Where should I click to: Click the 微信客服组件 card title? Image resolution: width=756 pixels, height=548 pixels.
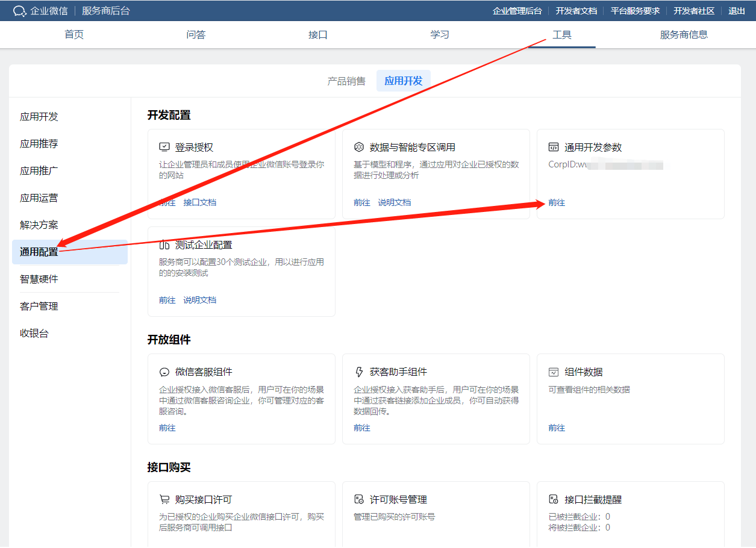click(x=204, y=372)
